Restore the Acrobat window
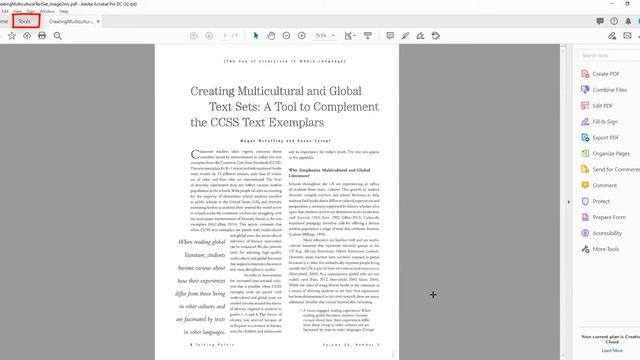 (x=627, y=4)
